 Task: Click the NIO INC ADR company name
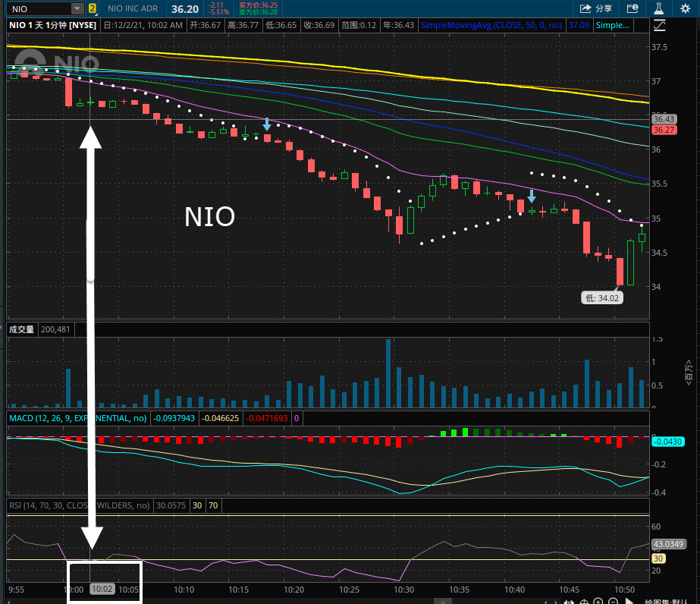pos(133,8)
